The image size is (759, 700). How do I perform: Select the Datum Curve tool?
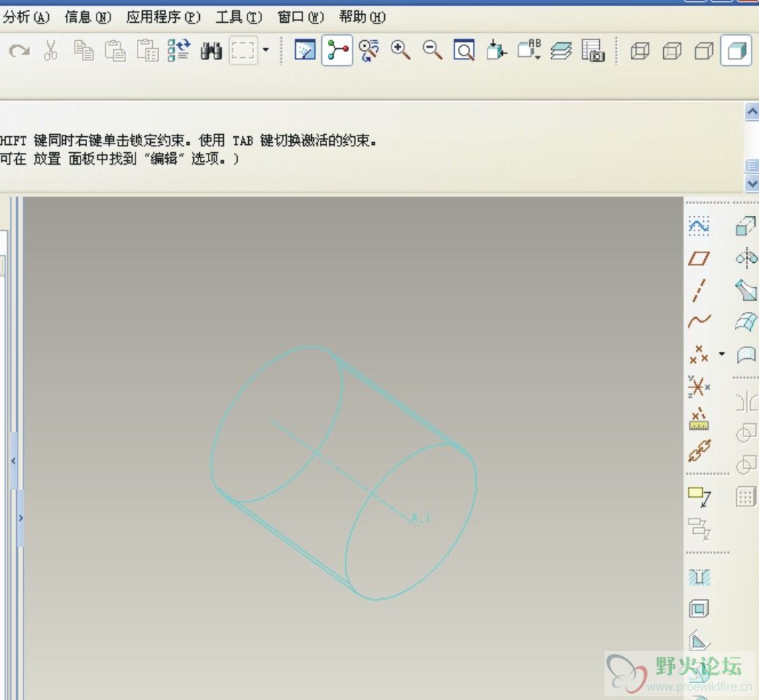(x=699, y=321)
